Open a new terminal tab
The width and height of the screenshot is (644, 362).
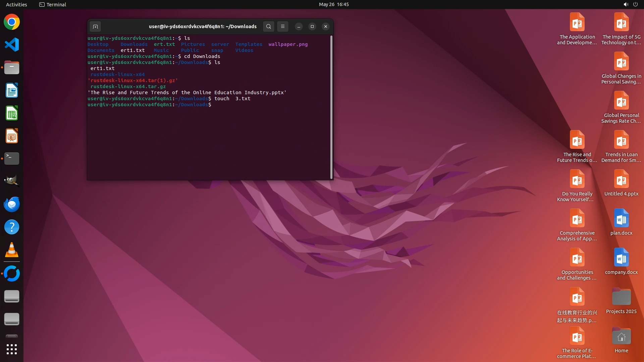click(95, 26)
